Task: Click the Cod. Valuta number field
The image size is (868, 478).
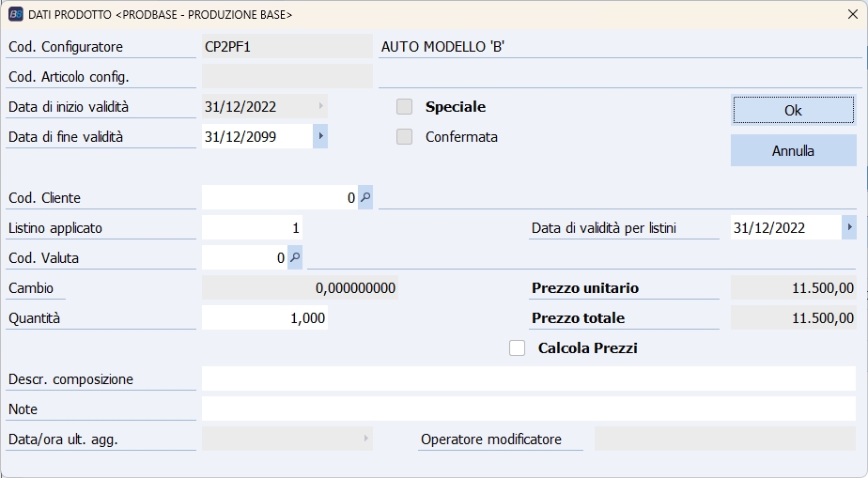Action: coord(243,257)
